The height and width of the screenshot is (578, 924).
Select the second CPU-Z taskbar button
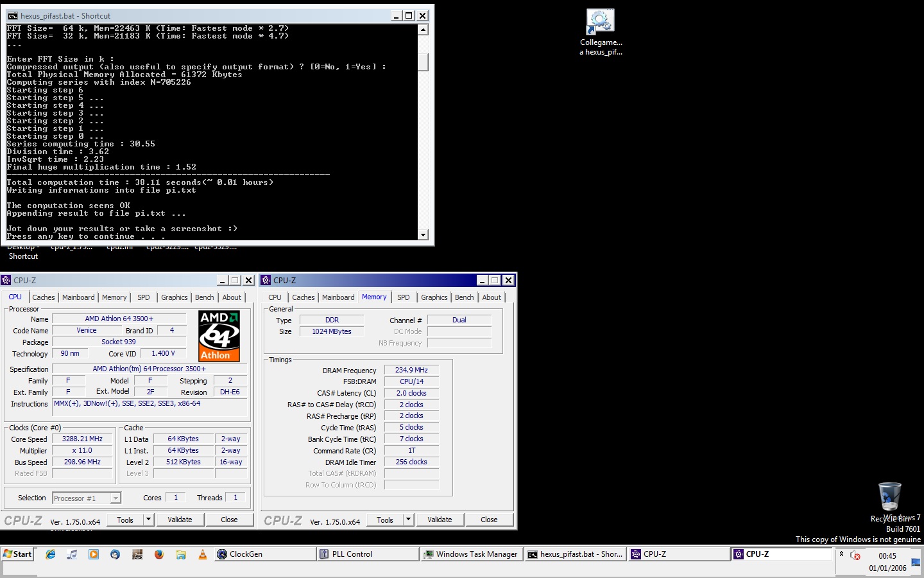pos(782,554)
